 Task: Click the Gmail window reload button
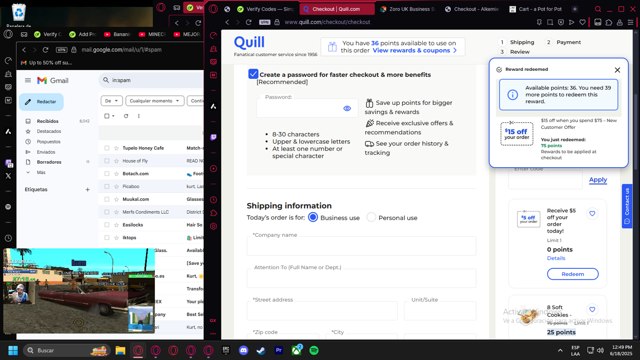(x=45, y=50)
